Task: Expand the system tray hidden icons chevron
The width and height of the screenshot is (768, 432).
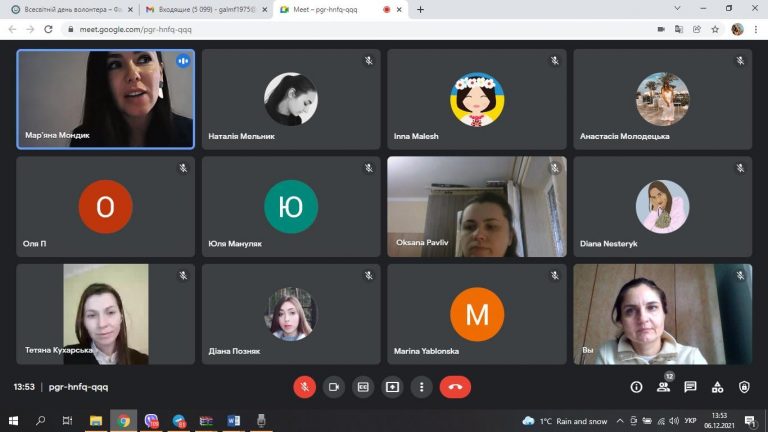Action: 620,421
